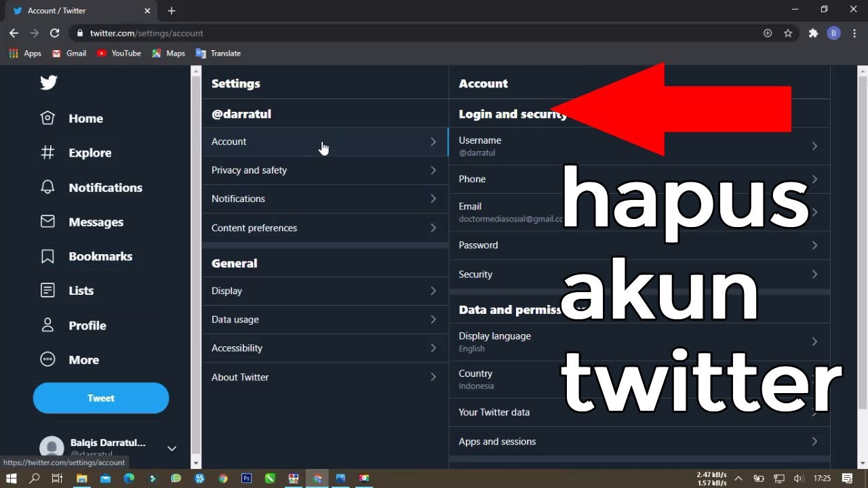Open Chrome profile avatar B
Image resolution: width=868 pixels, height=488 pixels.
[x=833, y=33]
